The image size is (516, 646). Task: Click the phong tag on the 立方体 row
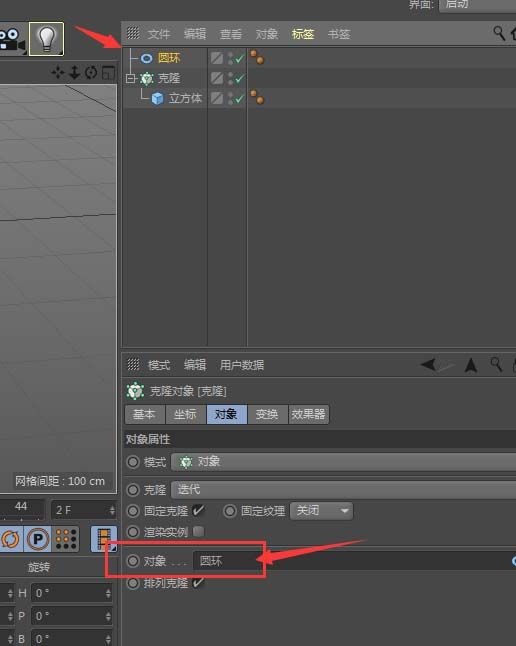click(257, 98)
